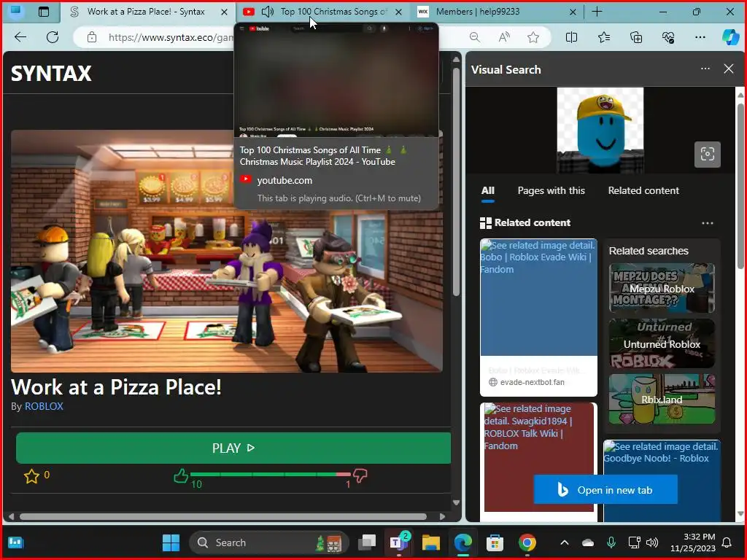The width and height of the screenshot is (747, 560).
Task: Click the SYNTAX site logo
Action: click(x=52, y=74)
